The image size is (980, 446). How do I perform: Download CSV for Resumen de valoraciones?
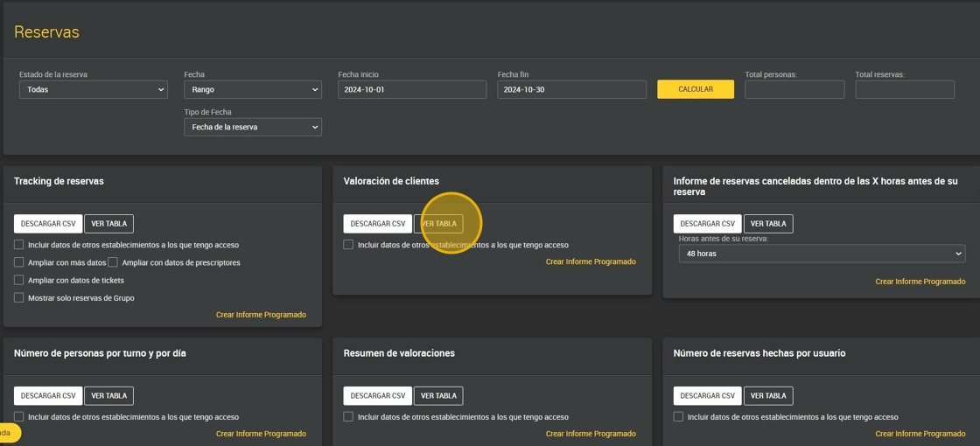coord(377,396)
